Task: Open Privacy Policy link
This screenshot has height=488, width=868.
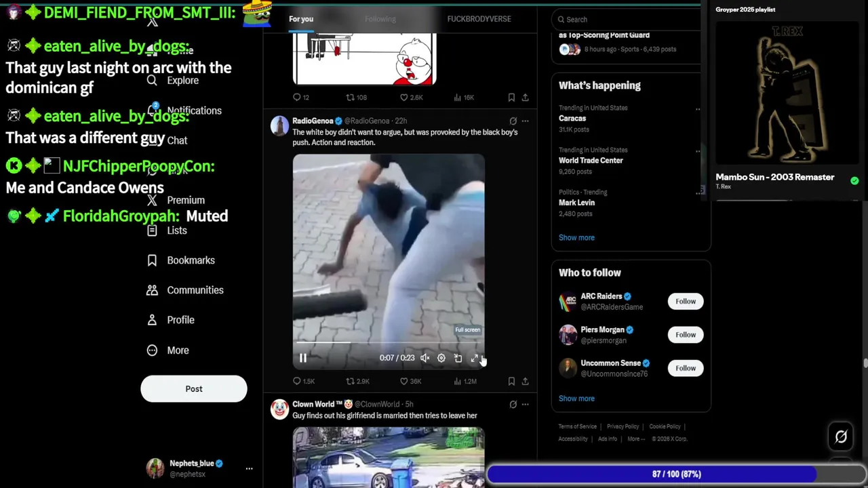Action: point(623,427)
